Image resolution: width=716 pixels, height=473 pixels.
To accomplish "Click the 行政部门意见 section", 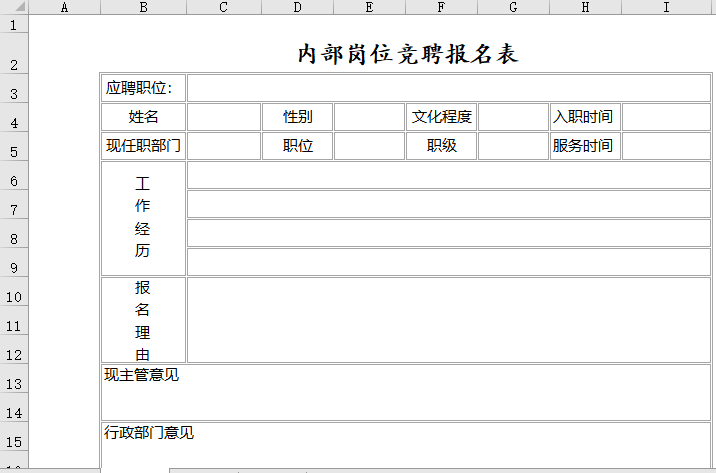I will pos(405,445).
